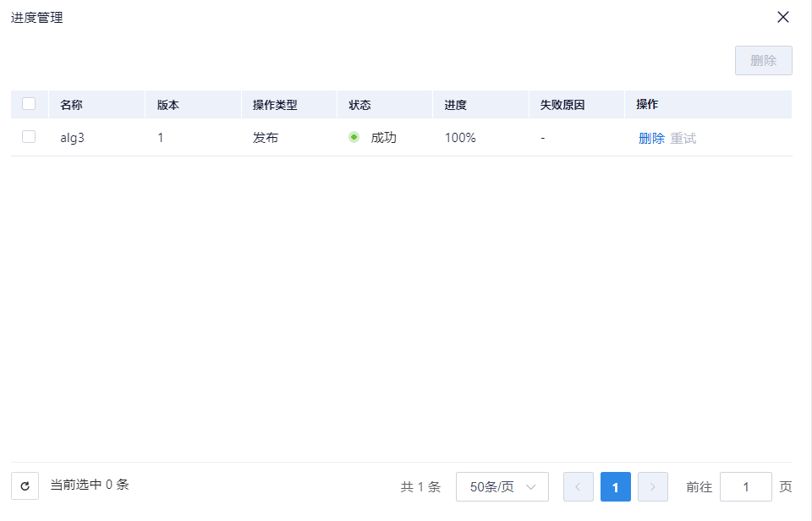Click the top-right 删除 button
812x521 pixels.
(763, 60)
